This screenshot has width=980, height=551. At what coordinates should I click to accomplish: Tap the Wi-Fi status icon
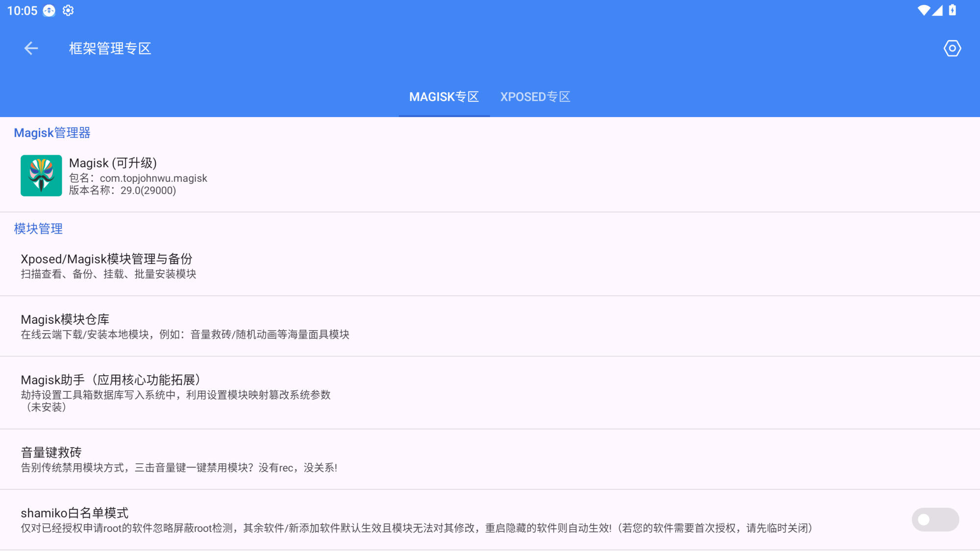[x=923, y=10]
